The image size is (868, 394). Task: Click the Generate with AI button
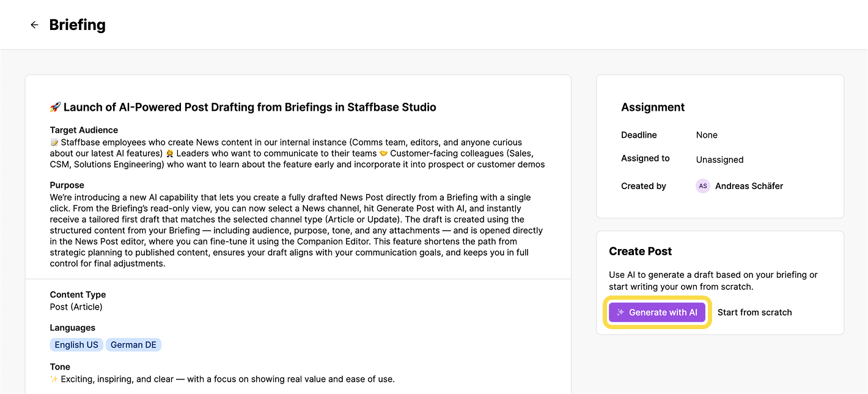click(657, 312)
